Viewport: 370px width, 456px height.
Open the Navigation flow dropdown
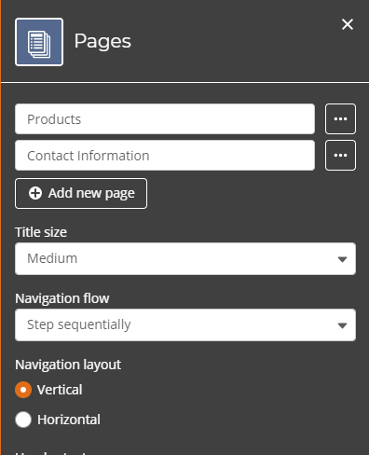point(185,325)
